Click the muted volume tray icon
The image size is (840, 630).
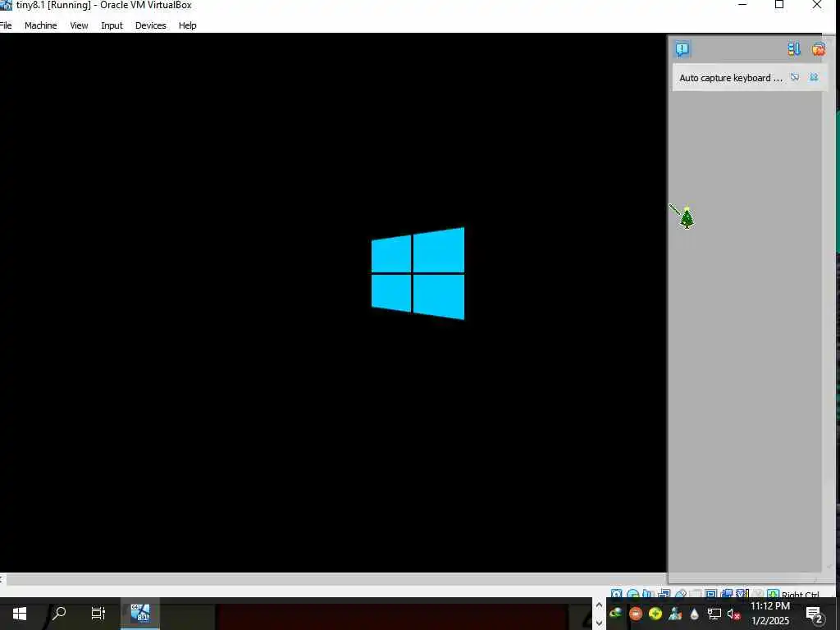tap(734, 614)
